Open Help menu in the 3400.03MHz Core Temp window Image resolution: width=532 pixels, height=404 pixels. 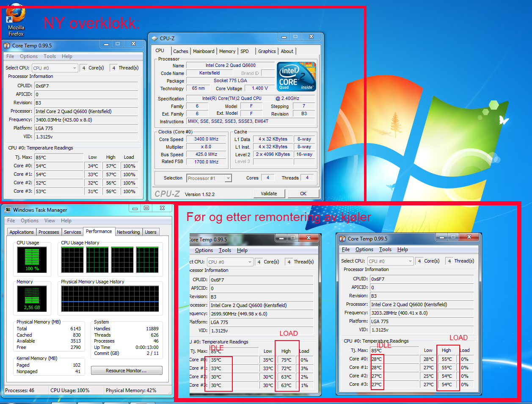click(x=67, y=56)
